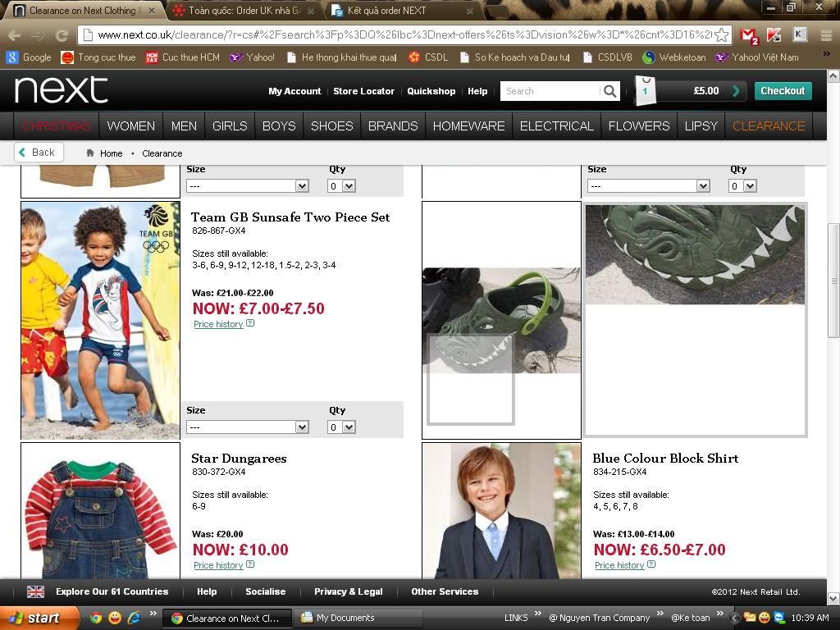Click the smiley icon in quick launch
Image resolution: width=840 pixels, height=630 pixels.
115,618
